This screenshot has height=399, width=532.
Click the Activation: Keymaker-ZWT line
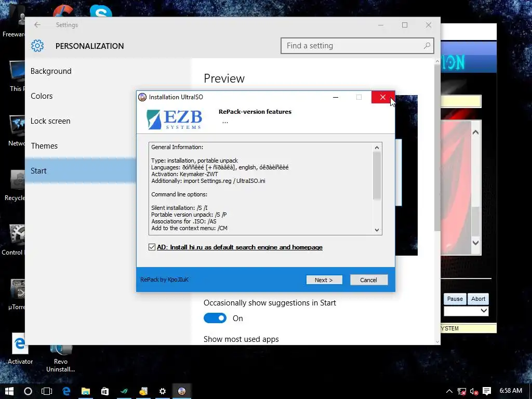184,174
